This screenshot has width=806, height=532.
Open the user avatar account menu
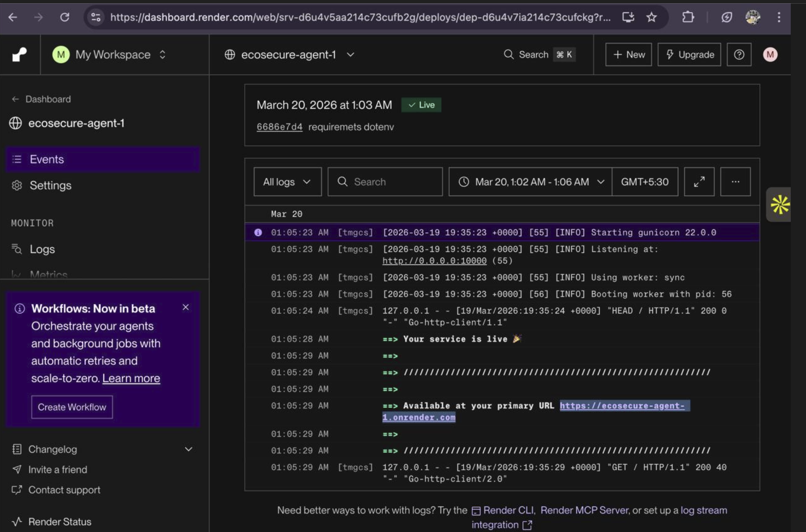[770, 54]
